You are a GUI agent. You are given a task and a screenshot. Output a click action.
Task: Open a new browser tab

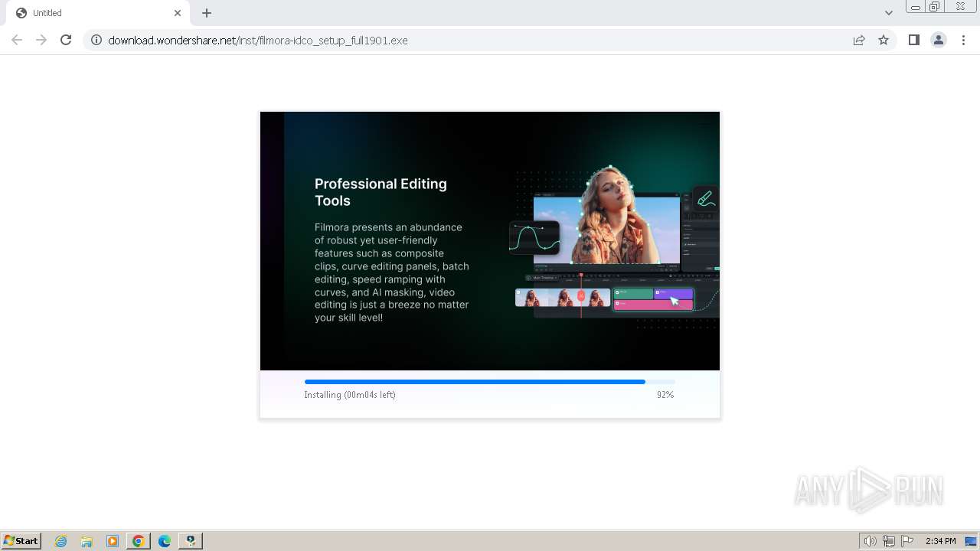(x=207, y=13)
